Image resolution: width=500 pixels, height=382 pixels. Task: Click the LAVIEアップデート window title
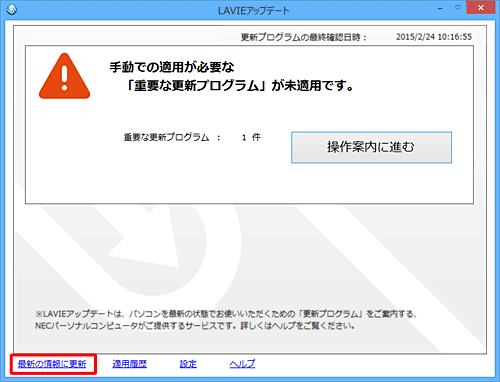point(254,11)
